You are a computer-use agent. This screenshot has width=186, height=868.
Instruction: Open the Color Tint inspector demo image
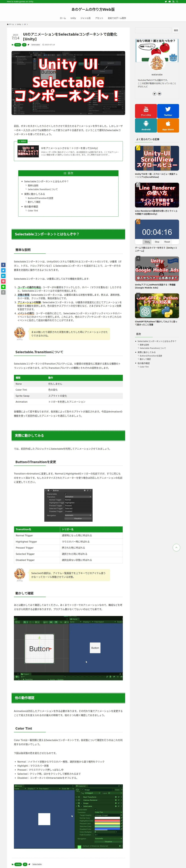68,817
